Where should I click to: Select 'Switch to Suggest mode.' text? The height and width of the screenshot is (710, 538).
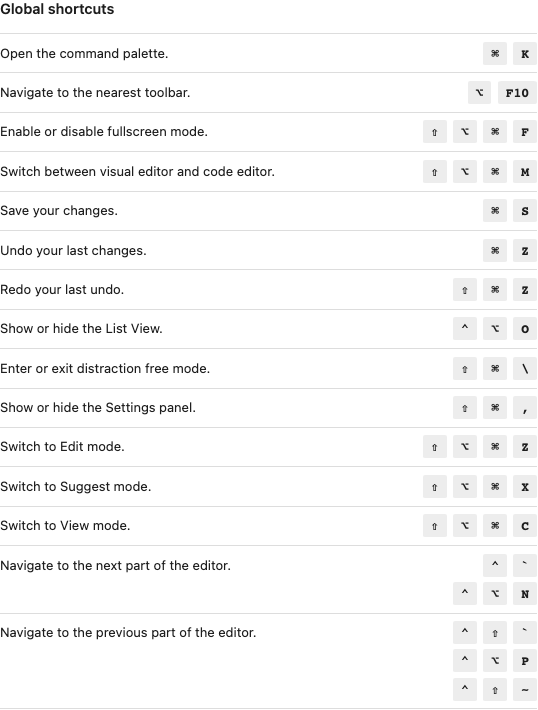point(76,486)
